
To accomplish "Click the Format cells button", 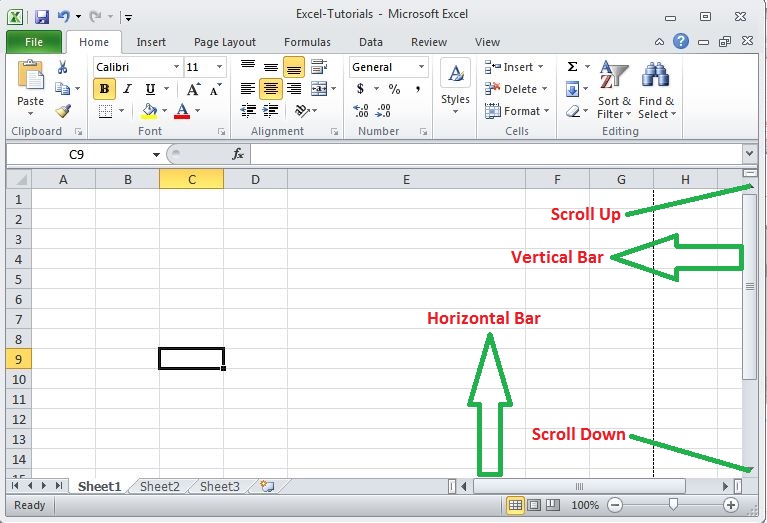I will coord(517,111).
